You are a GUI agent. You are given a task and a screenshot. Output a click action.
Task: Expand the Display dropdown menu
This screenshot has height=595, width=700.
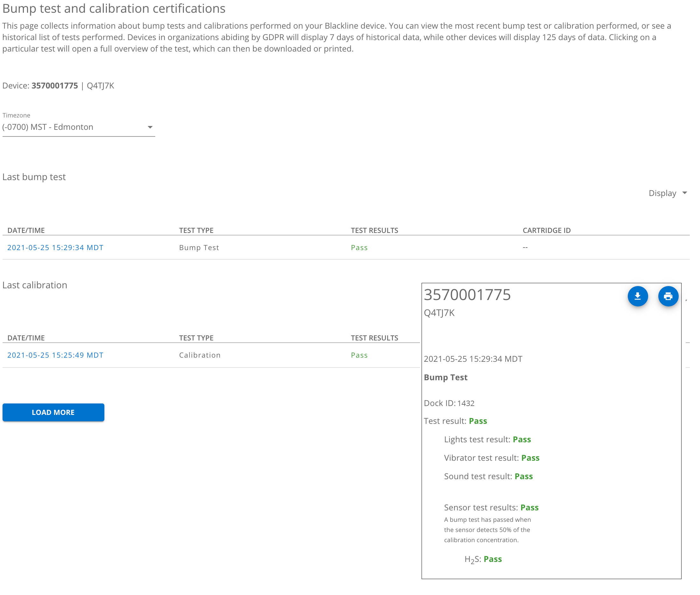click(667, 193)
